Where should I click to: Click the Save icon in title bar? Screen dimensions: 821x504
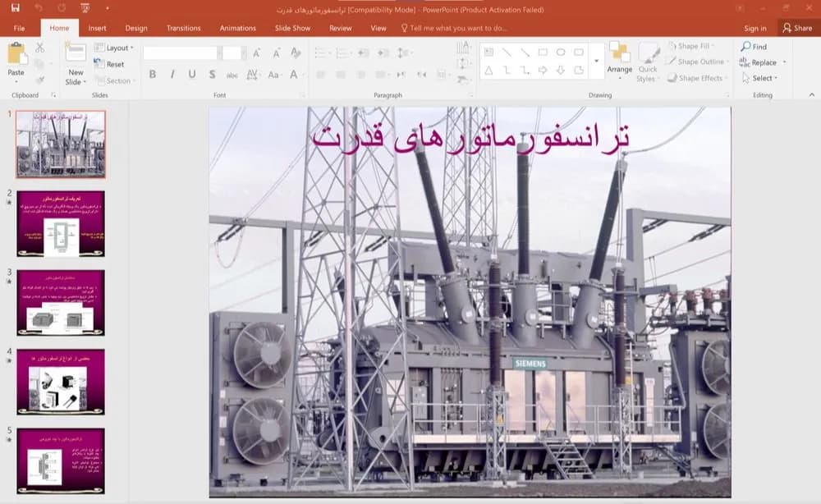(x=15, y=8)
